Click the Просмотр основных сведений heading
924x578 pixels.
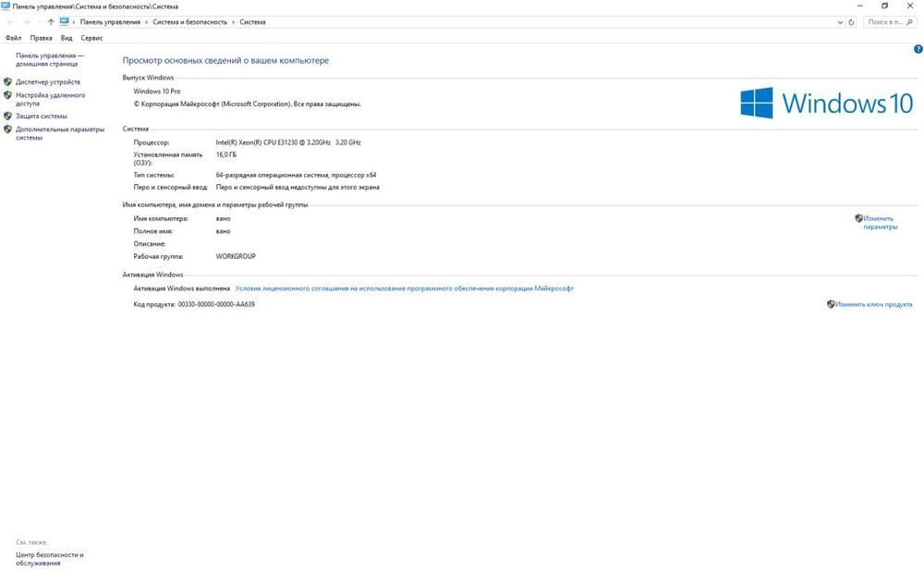tap(225, 60)
